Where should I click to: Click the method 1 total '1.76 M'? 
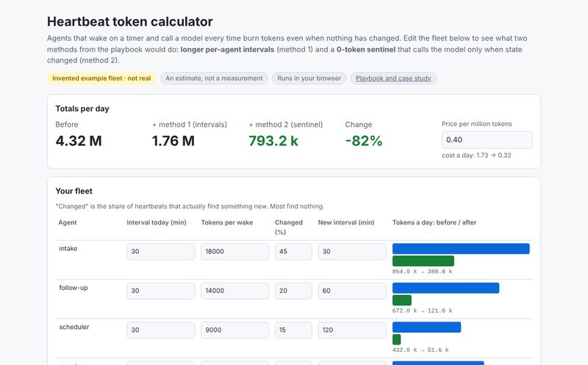[x=173, y=141]
